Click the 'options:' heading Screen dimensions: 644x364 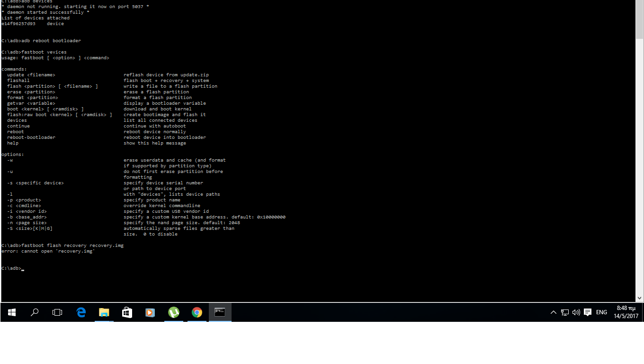[x=13, y=155]
